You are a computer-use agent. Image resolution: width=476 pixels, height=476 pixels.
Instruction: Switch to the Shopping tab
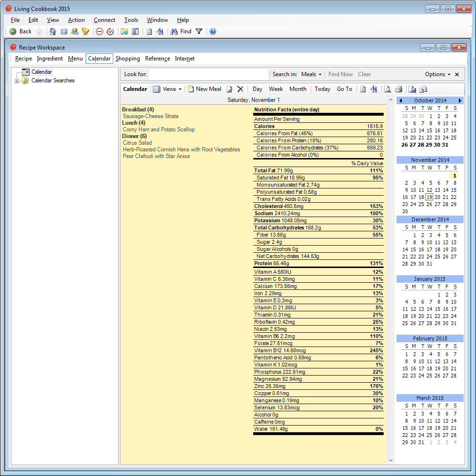click(128, 59)
